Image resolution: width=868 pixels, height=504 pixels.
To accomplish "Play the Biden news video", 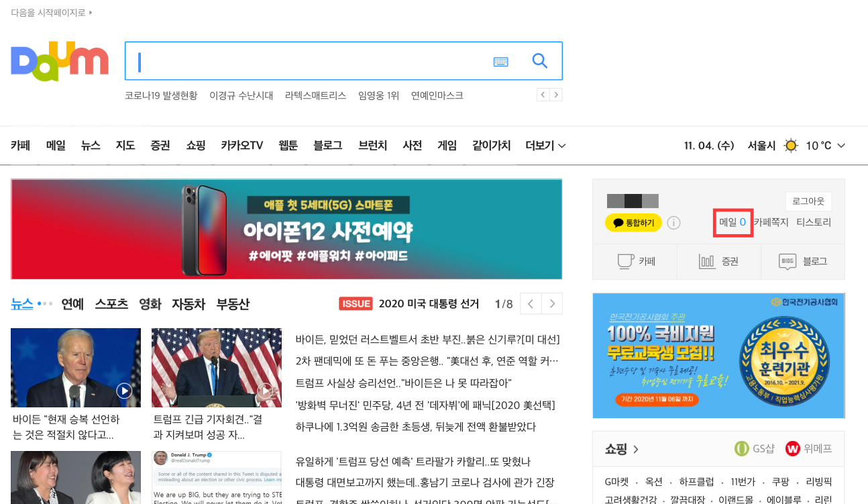I will [124, 391].
